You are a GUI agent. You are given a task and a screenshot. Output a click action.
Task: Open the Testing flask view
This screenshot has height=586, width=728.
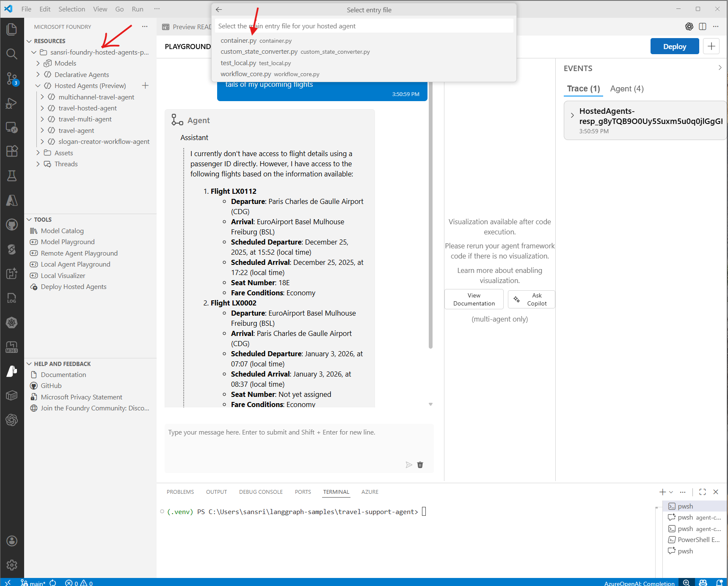pos(12,176)
